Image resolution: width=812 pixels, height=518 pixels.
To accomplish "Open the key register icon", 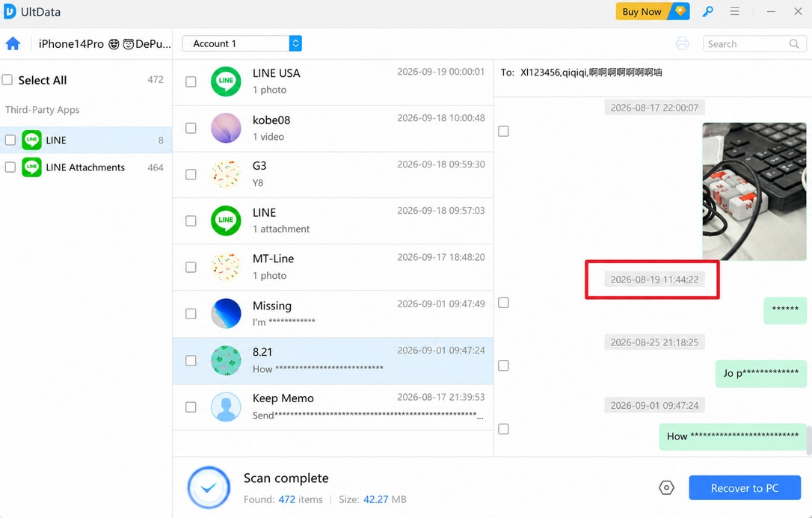I will coord(707,11).
